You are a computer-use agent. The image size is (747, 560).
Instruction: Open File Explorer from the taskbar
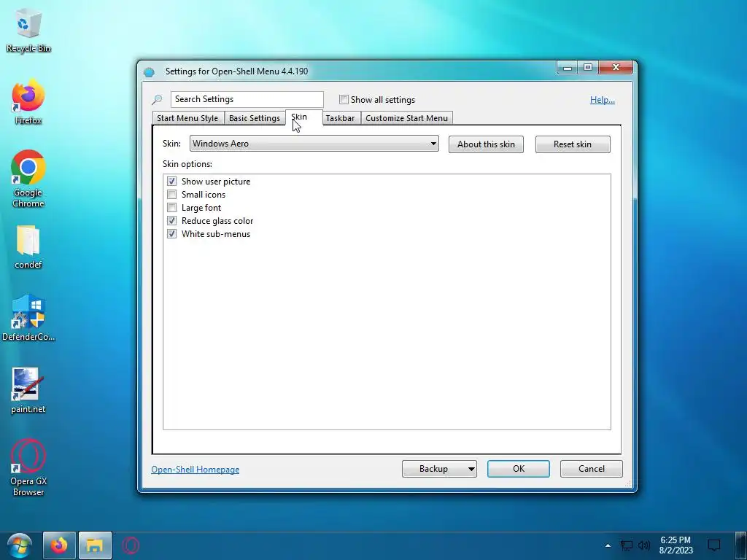[95, 545]
